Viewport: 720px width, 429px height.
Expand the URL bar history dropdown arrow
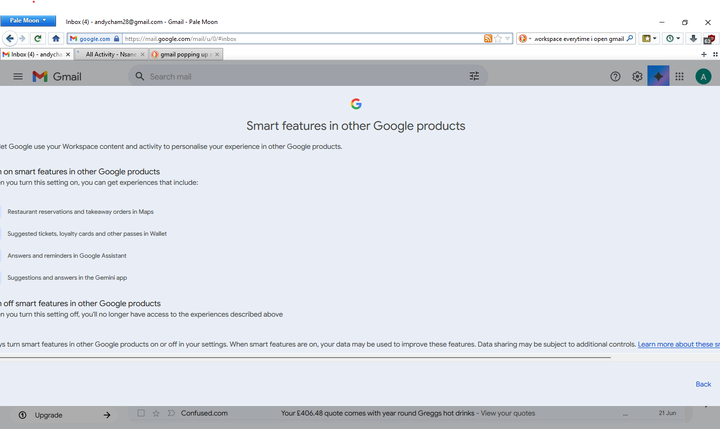(507, 39)
